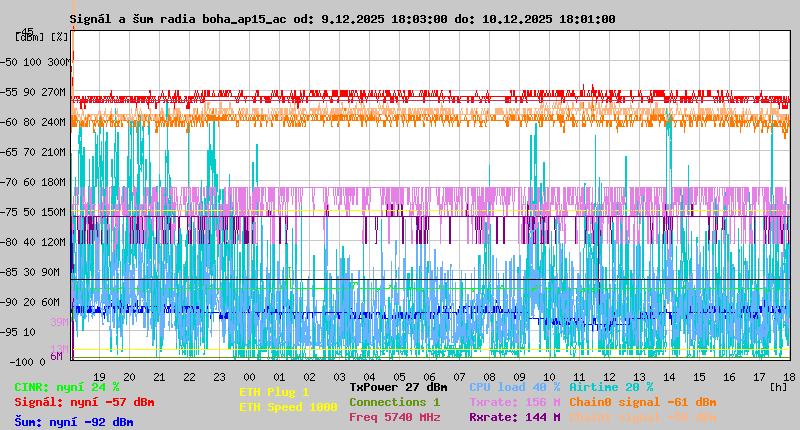This screenshot has width=800, height=430.
Task: Select the Signál legend entry in red
Action: click(84, 402)
